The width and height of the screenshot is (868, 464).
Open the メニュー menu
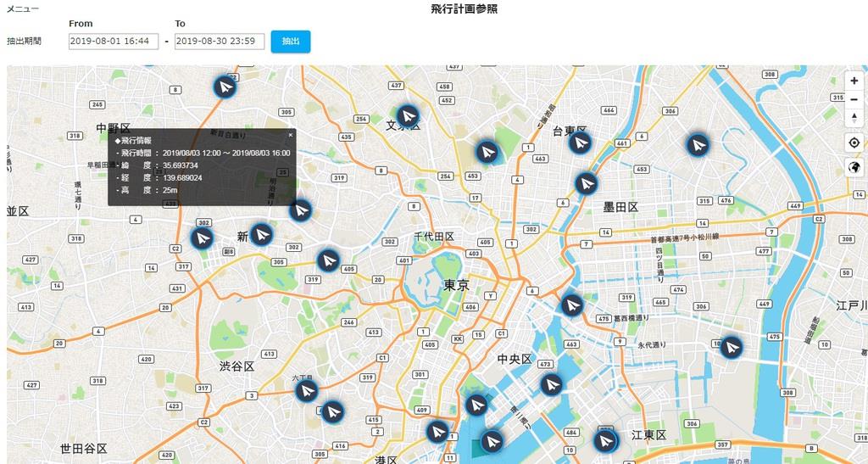point(22,8)
